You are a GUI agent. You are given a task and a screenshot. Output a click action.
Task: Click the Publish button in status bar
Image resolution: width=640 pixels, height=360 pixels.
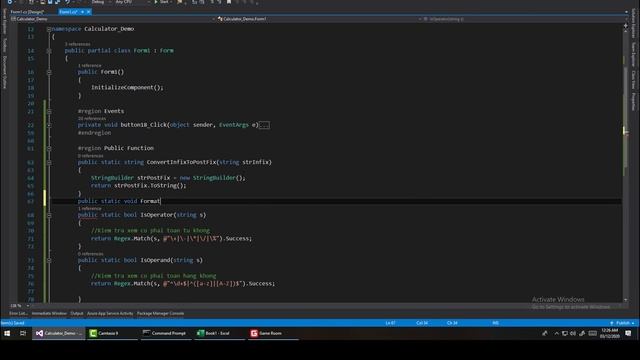click(x=622, y=323)
